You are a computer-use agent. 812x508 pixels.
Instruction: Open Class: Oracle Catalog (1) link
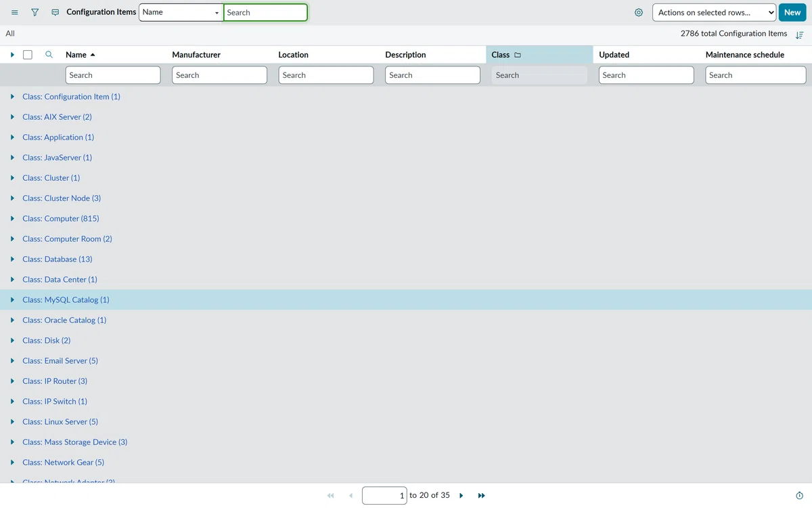64,320
